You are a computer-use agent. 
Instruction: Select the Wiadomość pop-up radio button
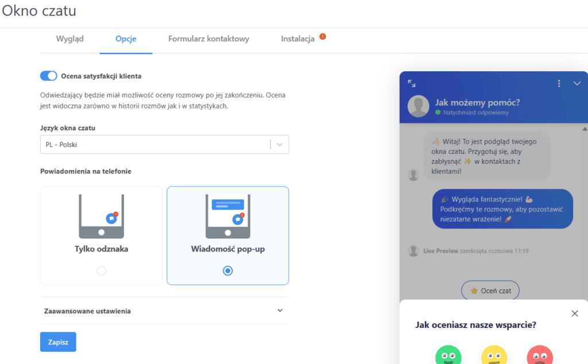[228, 270]
